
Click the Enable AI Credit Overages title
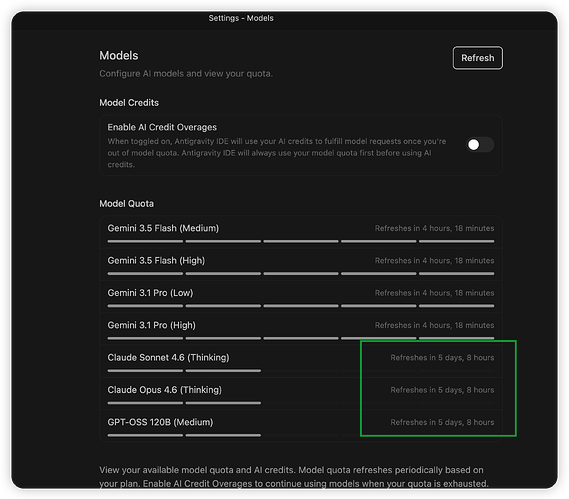pos(162,127)
